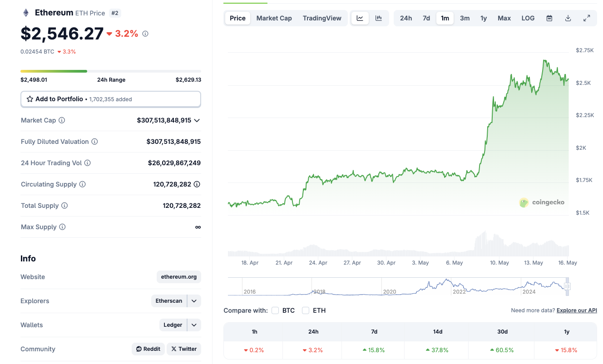Open Total Supply info tooltip

tap(64, 206)
